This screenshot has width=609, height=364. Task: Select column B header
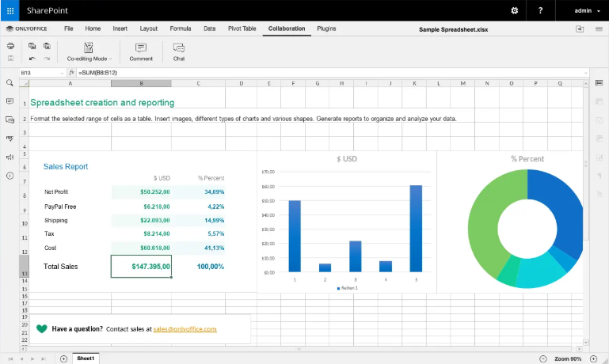141,83
